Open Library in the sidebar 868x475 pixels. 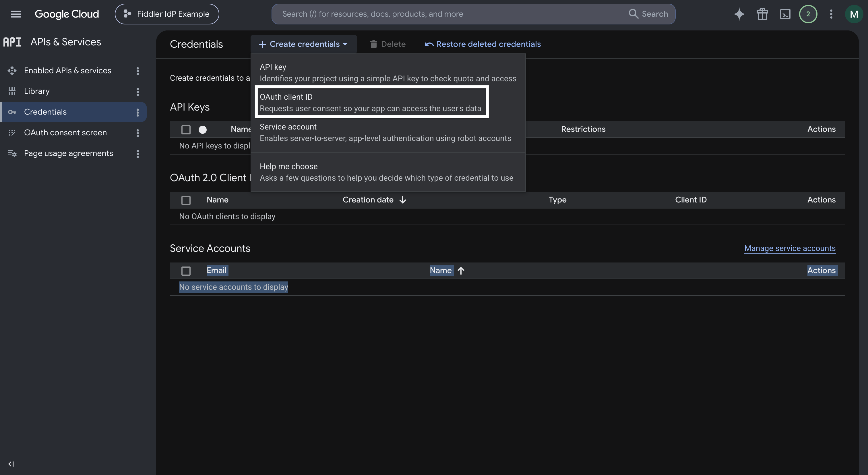(37, 91)
